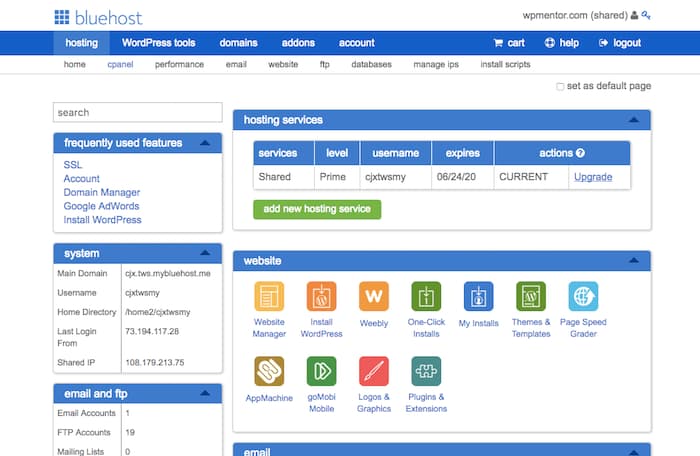Click the expiry date 06/24/20
This screenshot has height=456, width=700.
coord(456,177)
